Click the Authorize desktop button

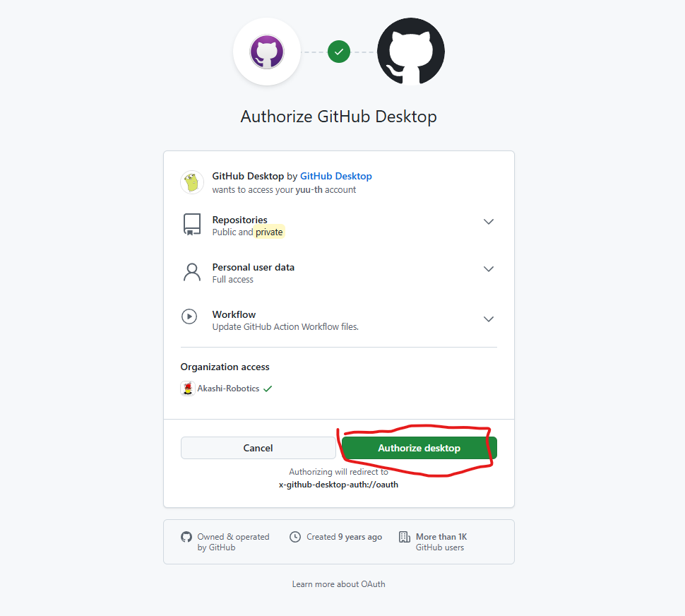[x=419, y=448]
